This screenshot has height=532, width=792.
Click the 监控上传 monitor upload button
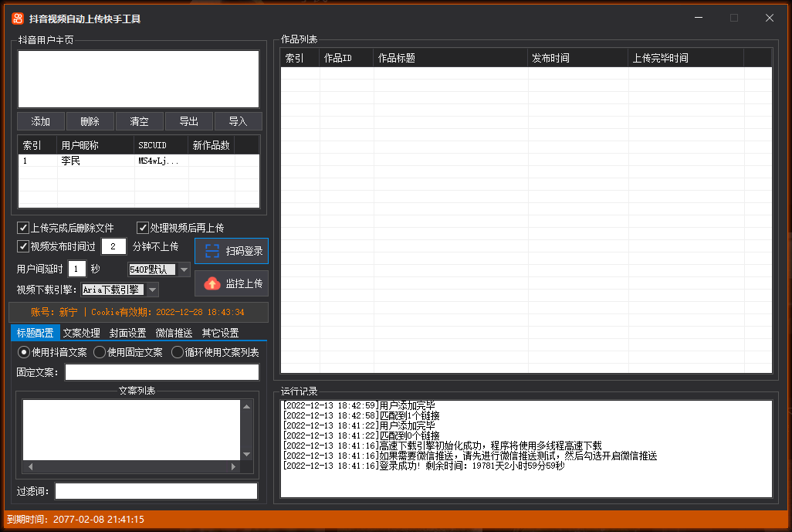(x=232, y=283)
